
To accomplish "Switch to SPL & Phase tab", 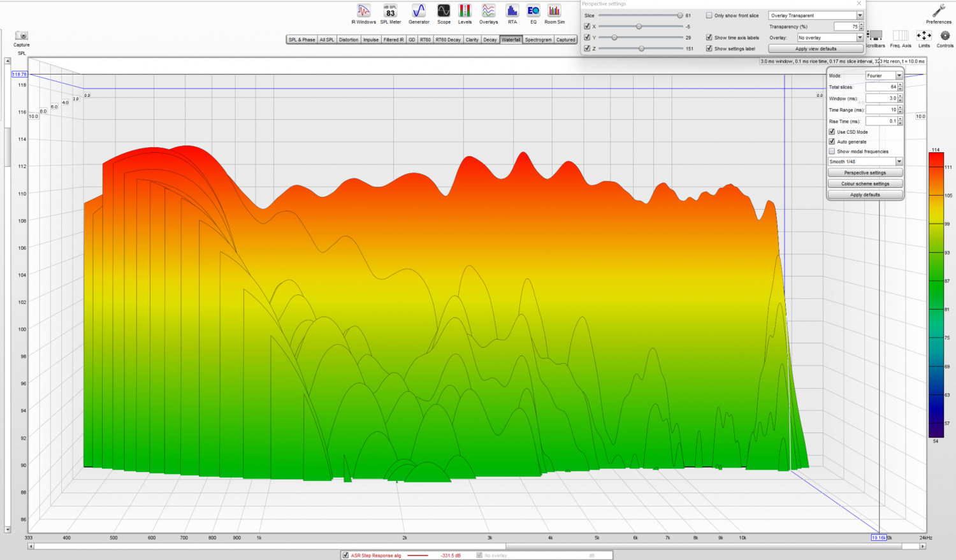I will 301,39.
